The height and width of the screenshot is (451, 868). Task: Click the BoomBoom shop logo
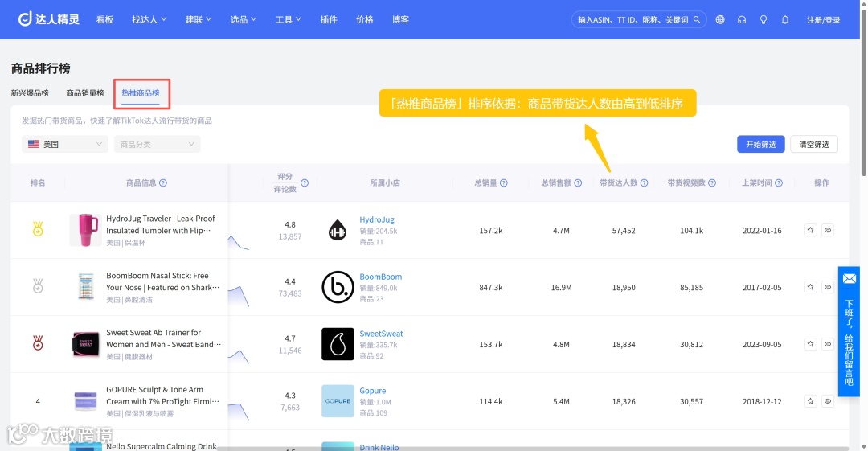click(x=338, y=287)
